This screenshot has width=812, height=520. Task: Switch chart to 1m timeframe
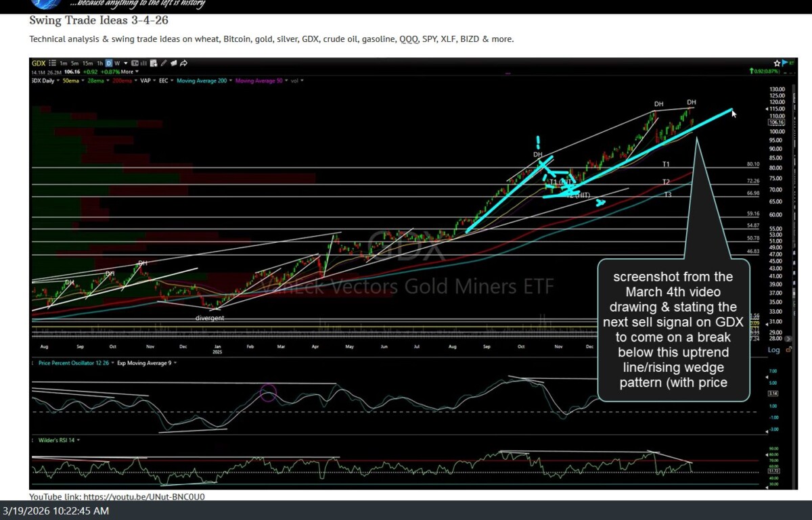tap(64, 63)
